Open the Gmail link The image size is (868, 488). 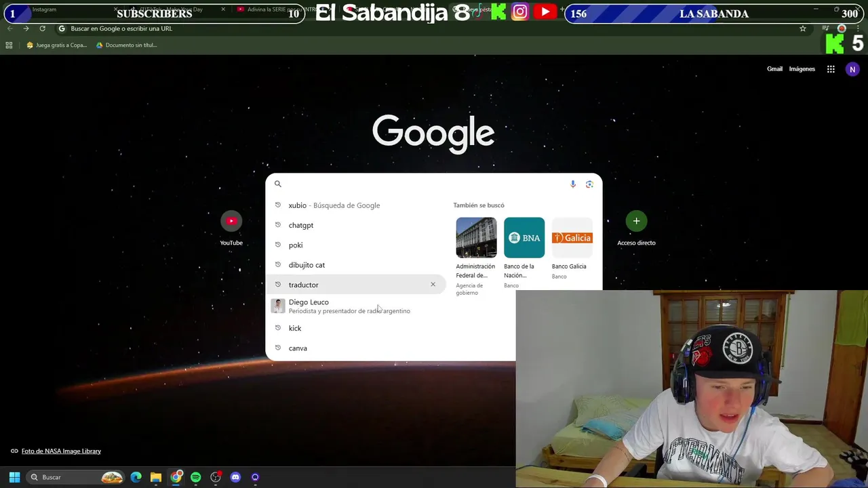774,69
